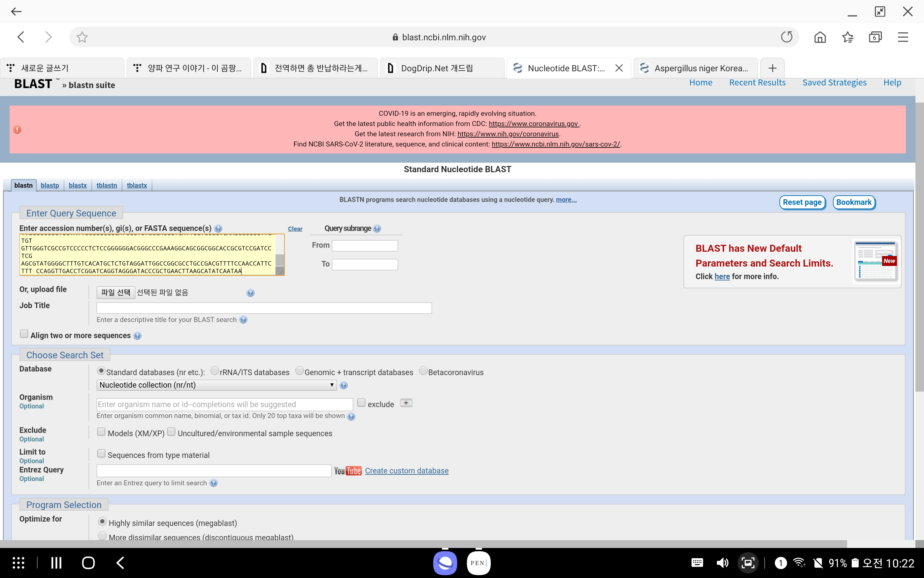Select rRNA/ITS databases radio button
Image resolution: width=924 pixels, height=578 pixels.
click(214, 371)
